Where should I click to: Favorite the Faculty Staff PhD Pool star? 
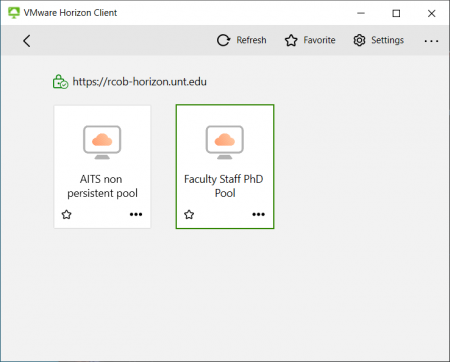(189, 214)
